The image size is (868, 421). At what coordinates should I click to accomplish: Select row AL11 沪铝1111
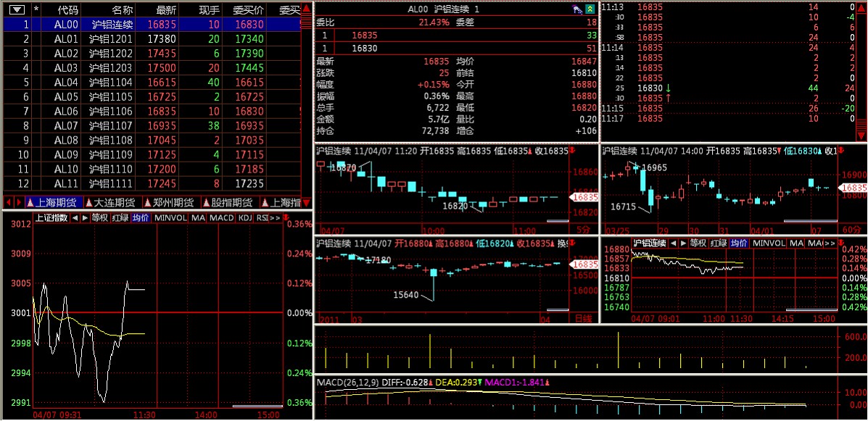[152, 183]
